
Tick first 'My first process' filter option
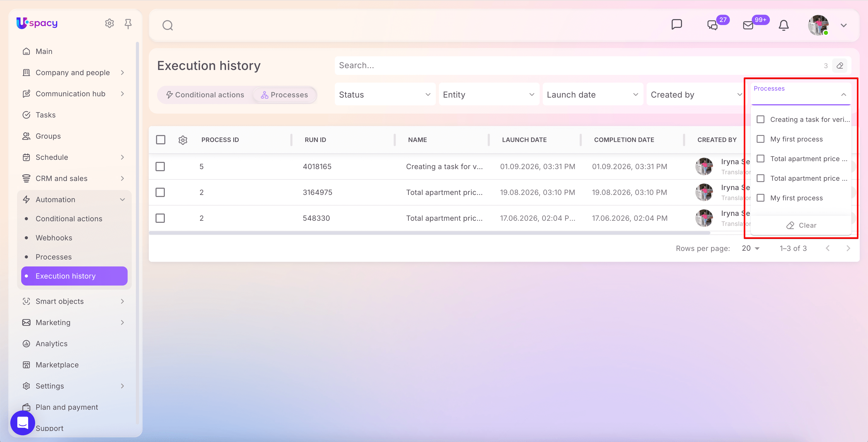(761, 139)
